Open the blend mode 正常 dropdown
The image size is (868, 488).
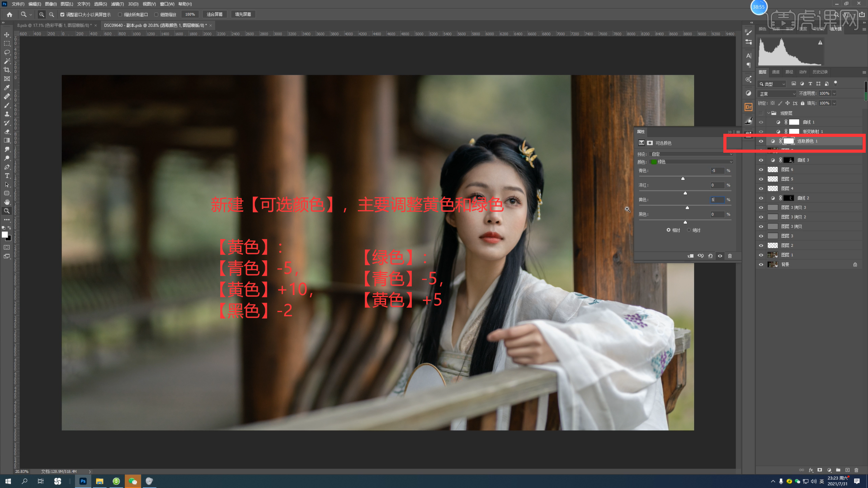coord(778,94)
